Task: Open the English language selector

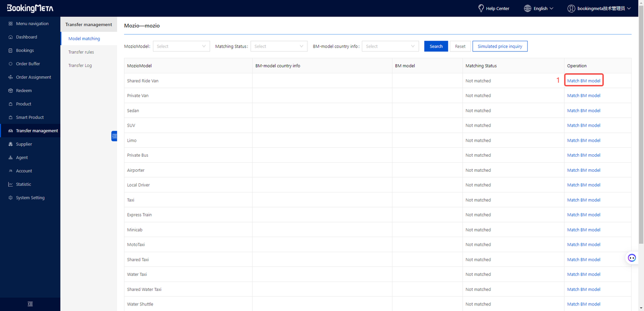Action: pos(539,9)
